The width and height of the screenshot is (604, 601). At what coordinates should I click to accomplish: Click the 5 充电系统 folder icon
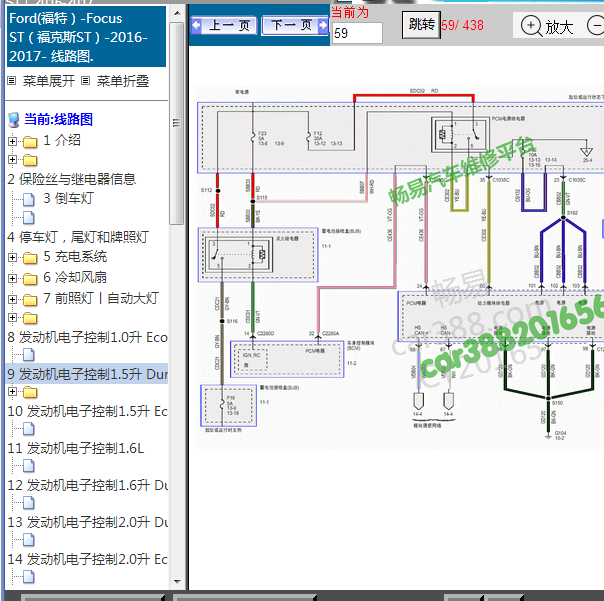point(30,258)
